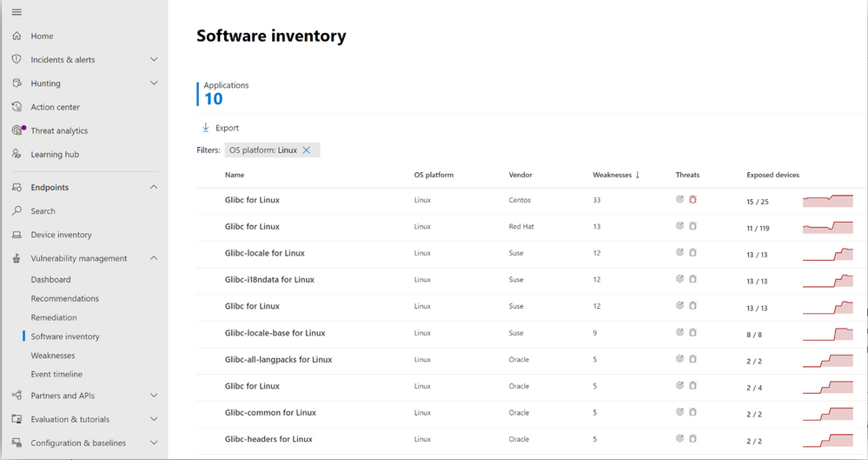The image size is (868, 460).
Task: Click the 11 / 119 exposed devices value
Action: [758, 229]
